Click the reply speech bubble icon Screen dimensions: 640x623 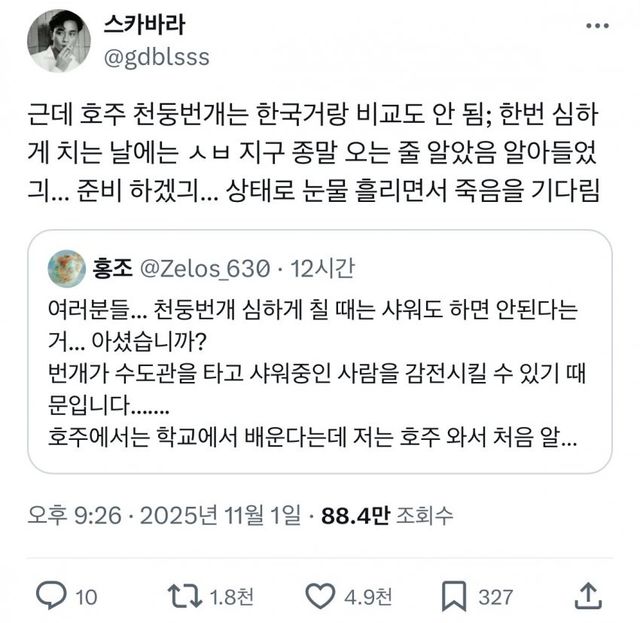tap(52, 596)
